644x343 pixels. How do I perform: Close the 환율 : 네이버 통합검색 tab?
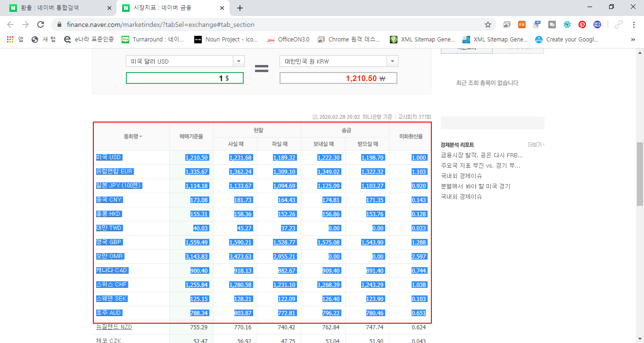[109, 8]
